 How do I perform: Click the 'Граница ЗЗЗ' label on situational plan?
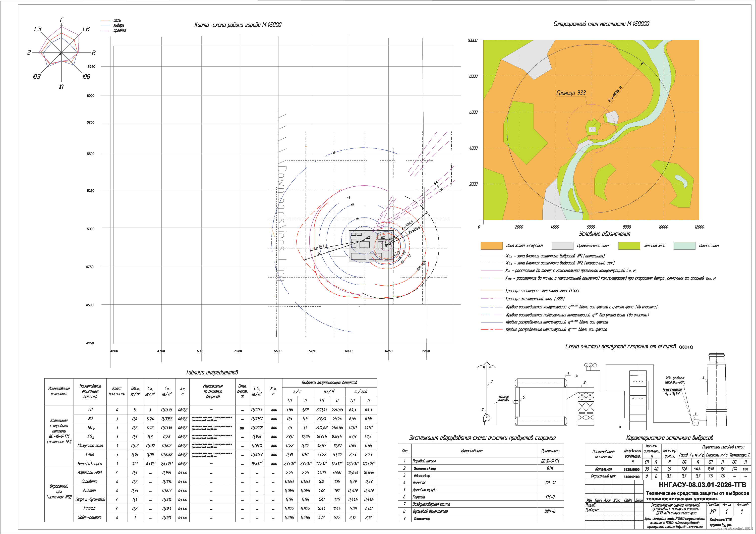(571, 93)
